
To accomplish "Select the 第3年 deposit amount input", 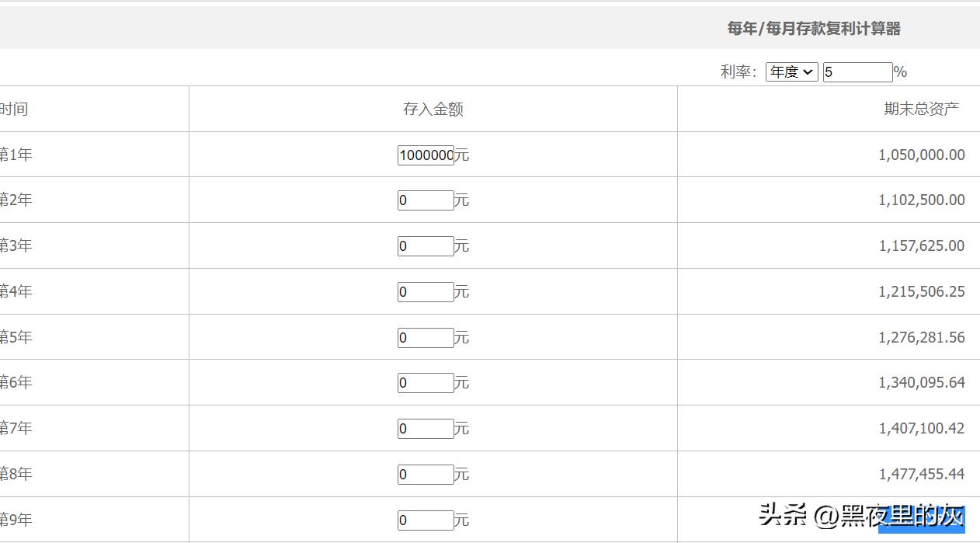I will coord(426,246).
